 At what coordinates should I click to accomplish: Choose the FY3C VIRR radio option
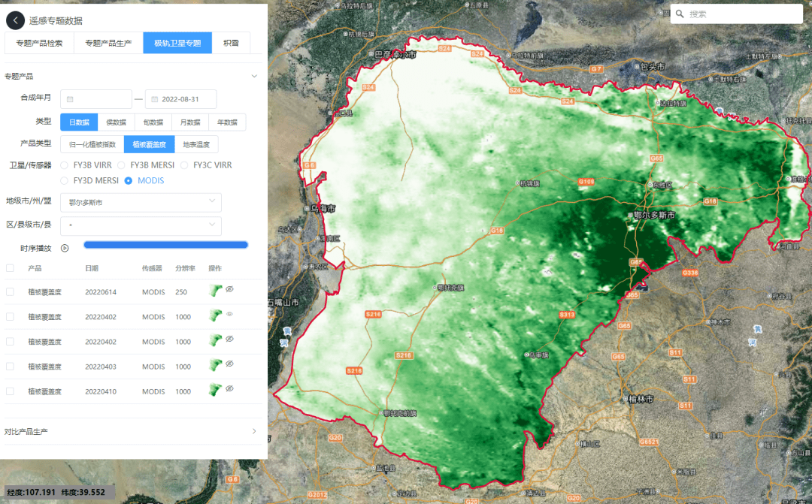click(x=184, y=165)
